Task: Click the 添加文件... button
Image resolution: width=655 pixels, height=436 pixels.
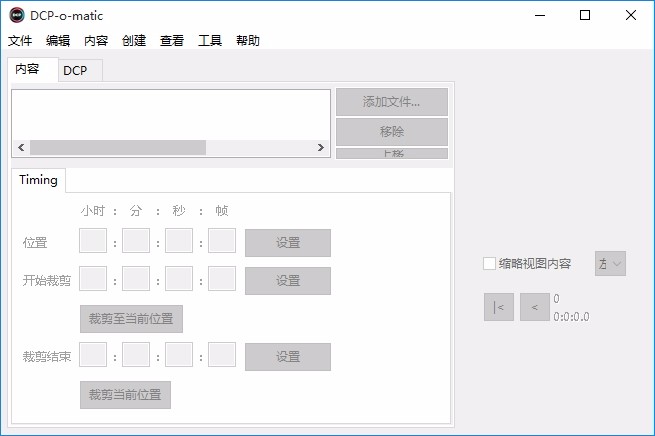Action: click(x=392, y=101)
